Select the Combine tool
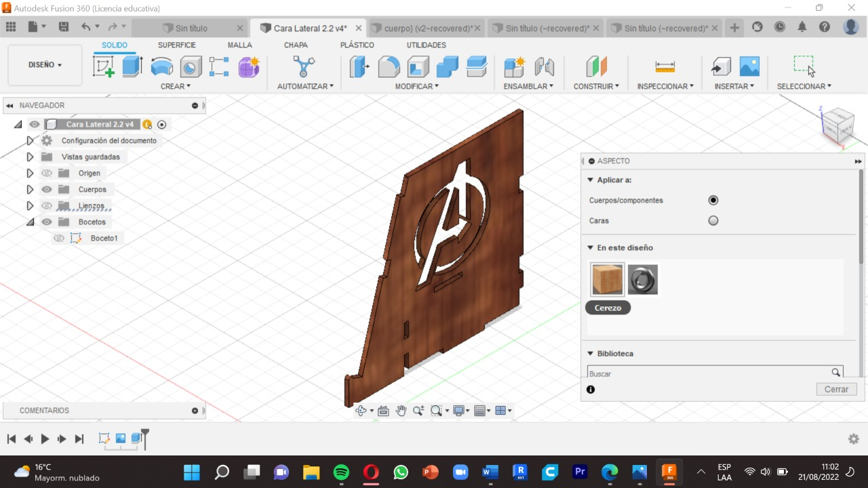 pos(447,66)
